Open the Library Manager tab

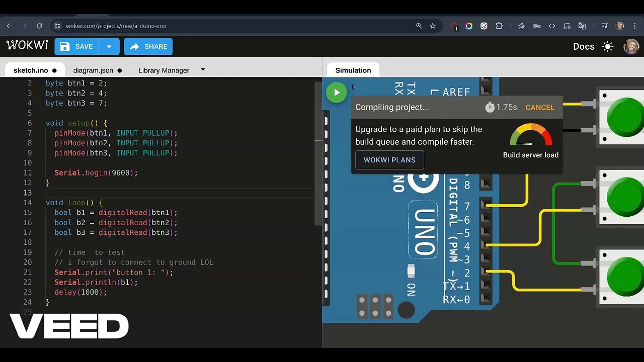click(x=164, y=70)
